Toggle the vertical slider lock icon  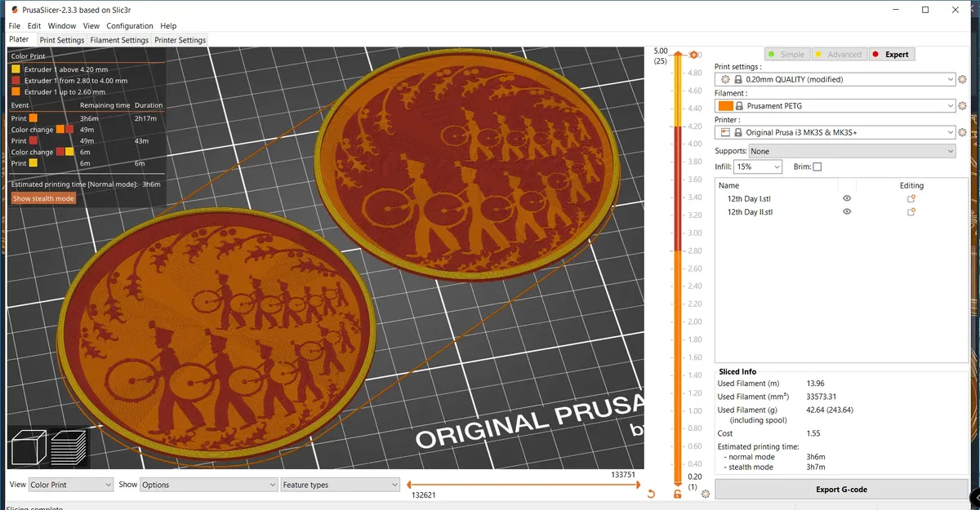(x=677, y=494)
